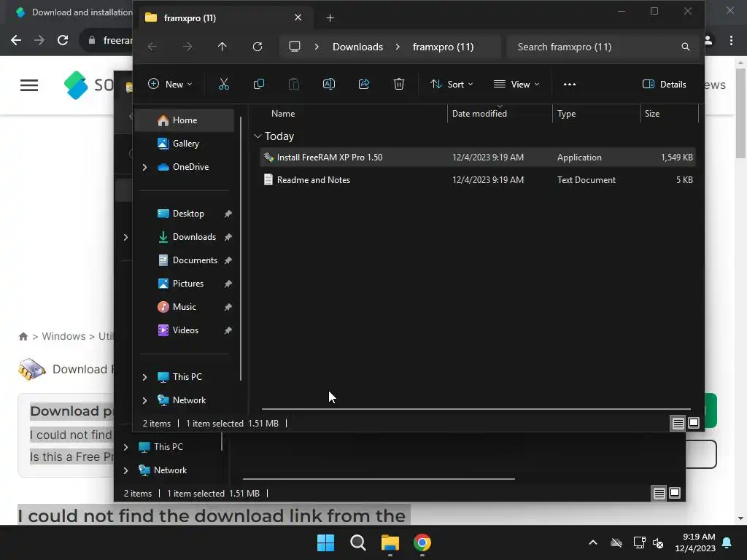The width and height of the screenshot is (747, 560).
Task: Open the New dropdown menu
Action: click(170, 85)
